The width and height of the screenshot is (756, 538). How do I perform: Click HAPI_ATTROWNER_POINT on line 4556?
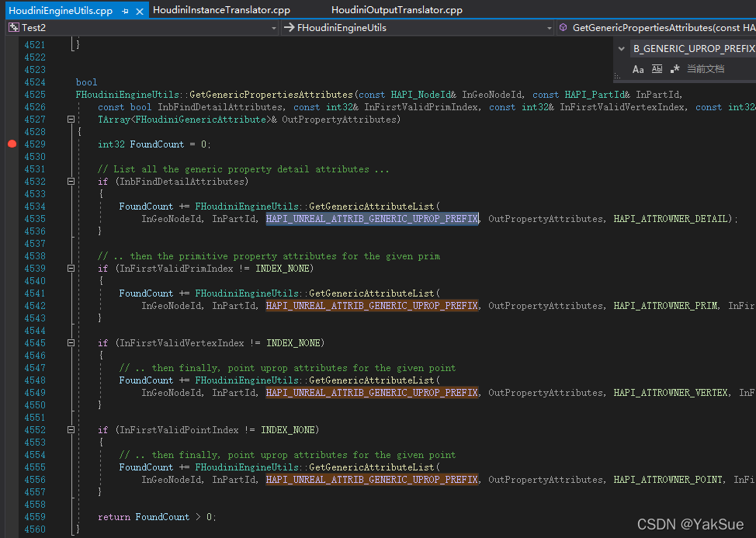coord(668,480)
